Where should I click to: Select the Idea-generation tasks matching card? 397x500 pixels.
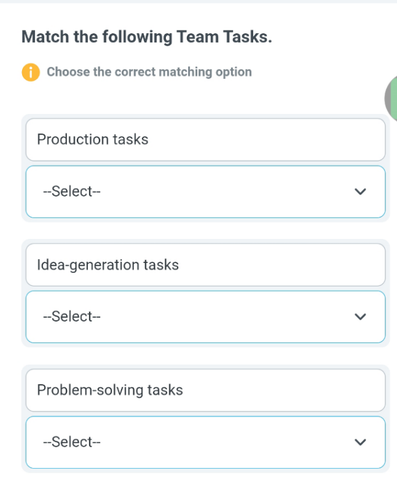click(x=206, y=293)
